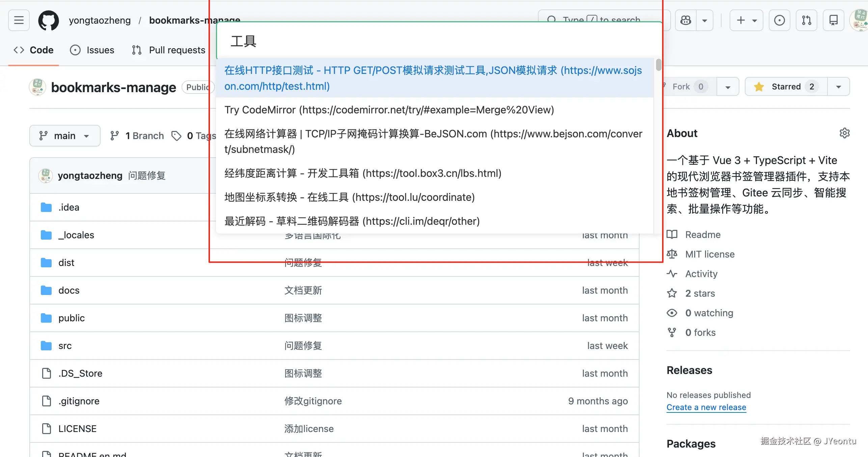
Task: Open the About settings gear icon
Action: (844, 133)
